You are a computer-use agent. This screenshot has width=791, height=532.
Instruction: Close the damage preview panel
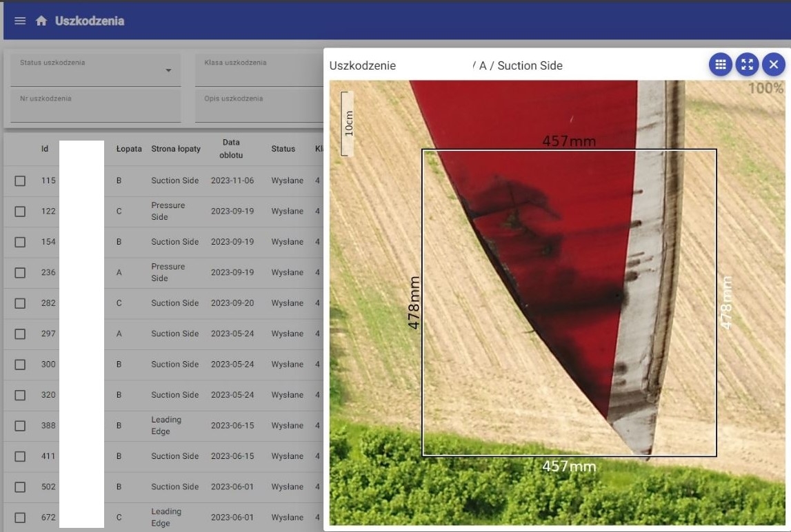[774, 65]
